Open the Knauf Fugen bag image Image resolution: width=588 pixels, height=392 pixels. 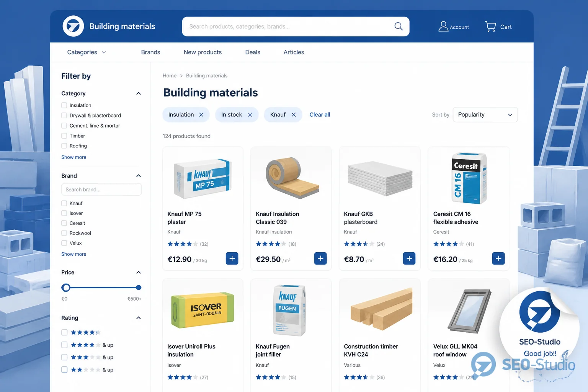(x=289, y=310)
